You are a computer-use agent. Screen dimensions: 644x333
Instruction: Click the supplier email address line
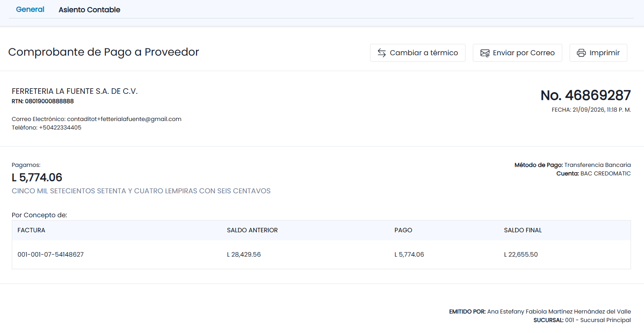[96, 119]
